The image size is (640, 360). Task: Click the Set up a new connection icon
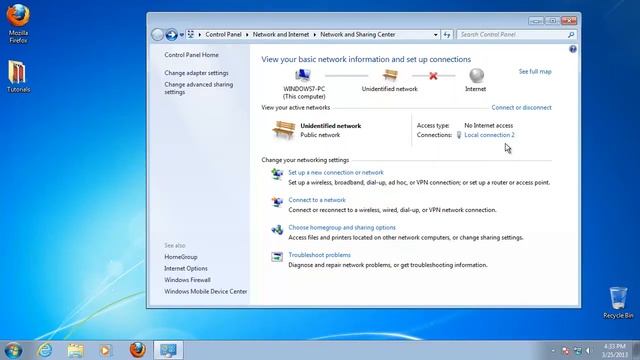[277, 174]
